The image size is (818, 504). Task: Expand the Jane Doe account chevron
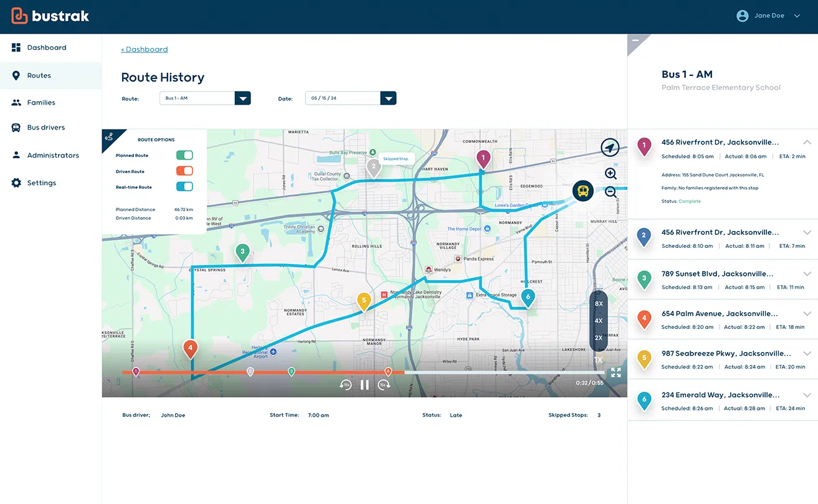(797, 16)
